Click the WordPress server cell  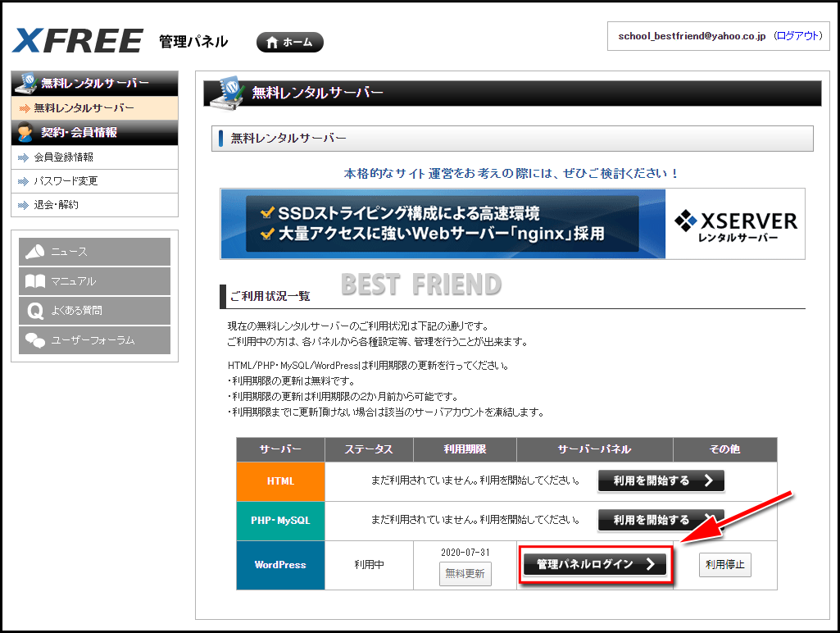tap(281, 565)
